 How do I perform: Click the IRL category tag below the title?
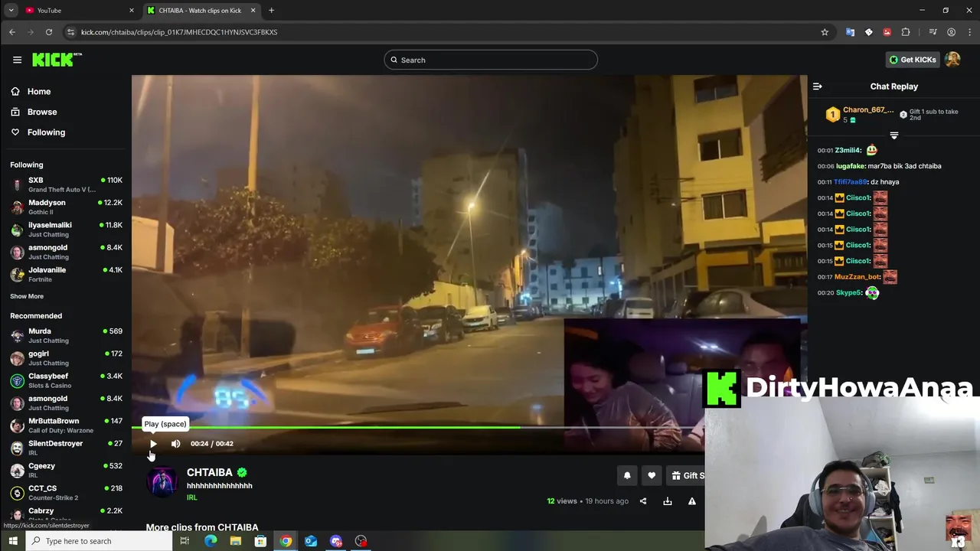pos(191,497)
